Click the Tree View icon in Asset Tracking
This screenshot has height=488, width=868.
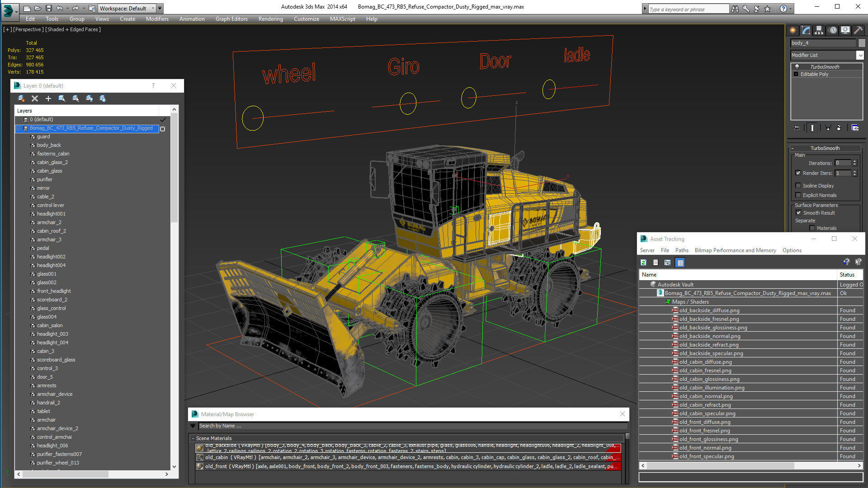point(667,263)
